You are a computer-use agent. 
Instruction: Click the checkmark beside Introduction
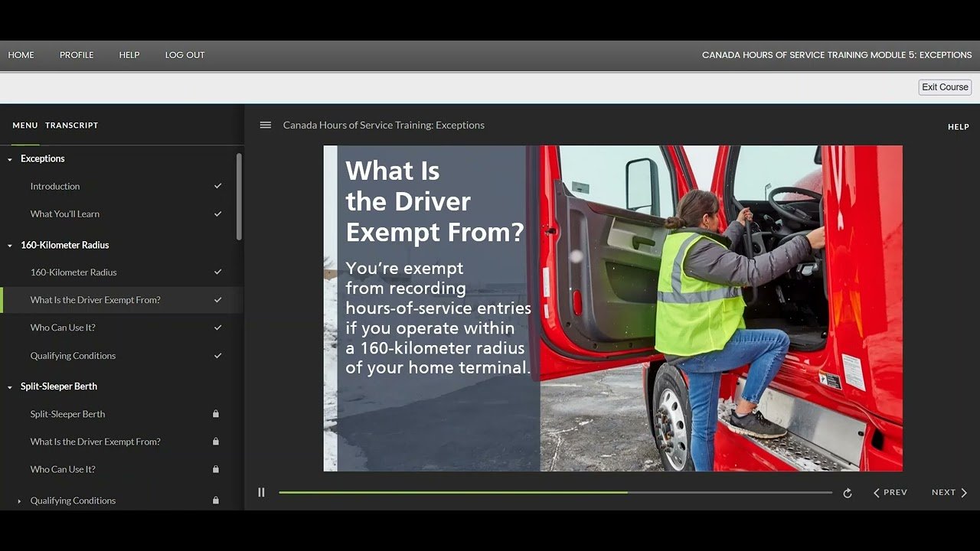pos(217,186)
